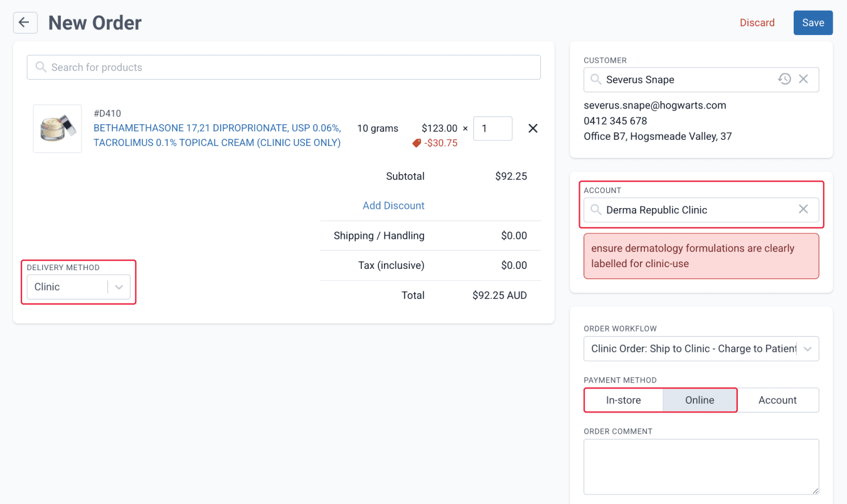Screen dimensions: 847x504
Task: Click the email severus.snape@hogwarts.com
Action: (x=655, y=105)
